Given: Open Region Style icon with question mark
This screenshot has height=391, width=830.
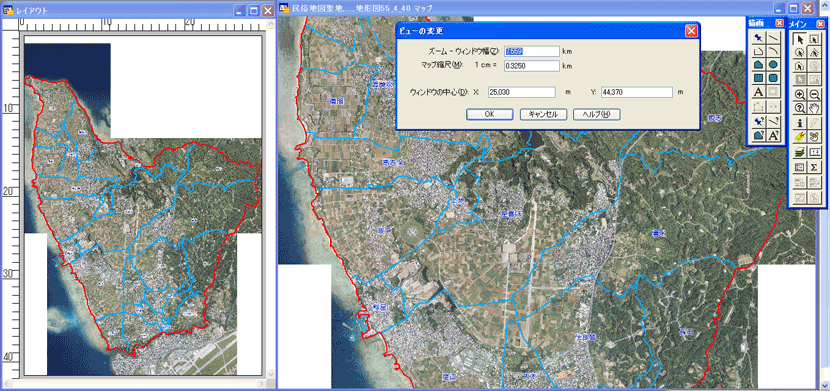Looking at the screenshot, I should pyautogui.click(x=759, y=135).
